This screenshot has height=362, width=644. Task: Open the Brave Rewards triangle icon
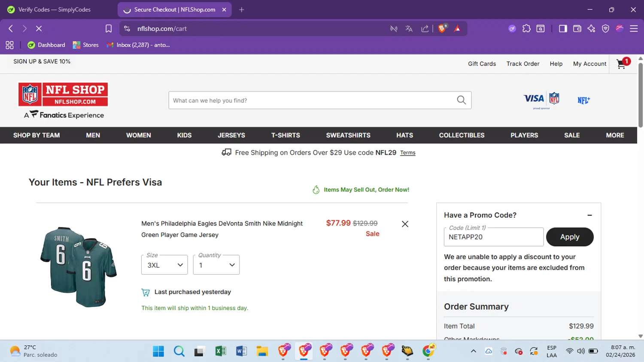pyautogui.click(x=457, y=28)
